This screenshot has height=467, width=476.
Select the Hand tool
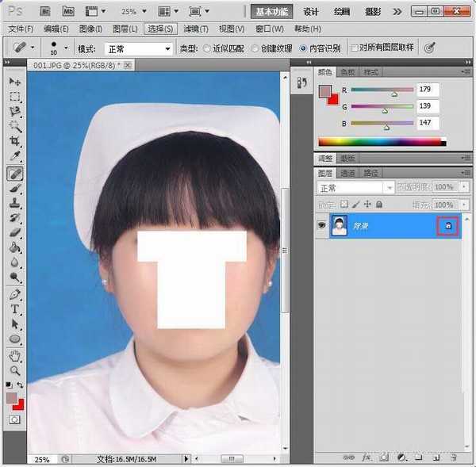[14, 355]
